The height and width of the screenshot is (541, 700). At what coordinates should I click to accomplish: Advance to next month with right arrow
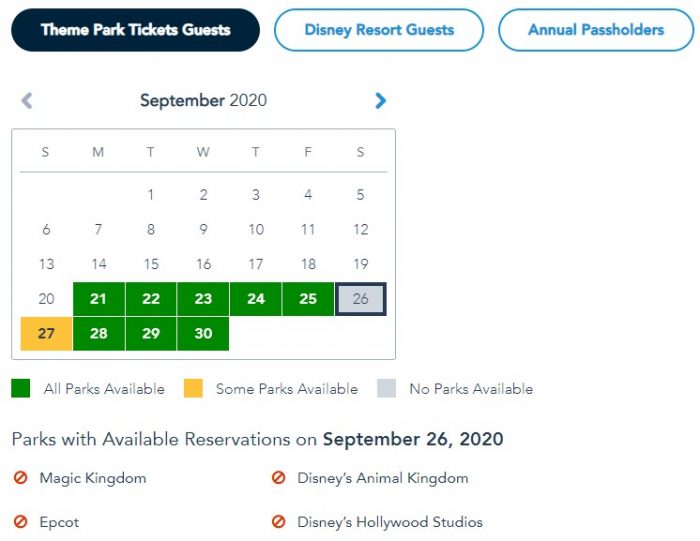tap(380, 100)
